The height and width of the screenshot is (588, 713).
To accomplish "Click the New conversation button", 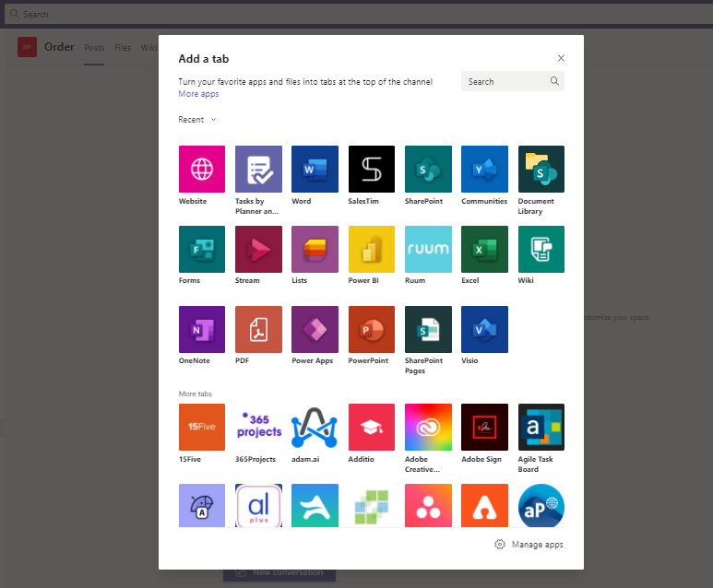I will pyautogui.click(x=279, y=572).
